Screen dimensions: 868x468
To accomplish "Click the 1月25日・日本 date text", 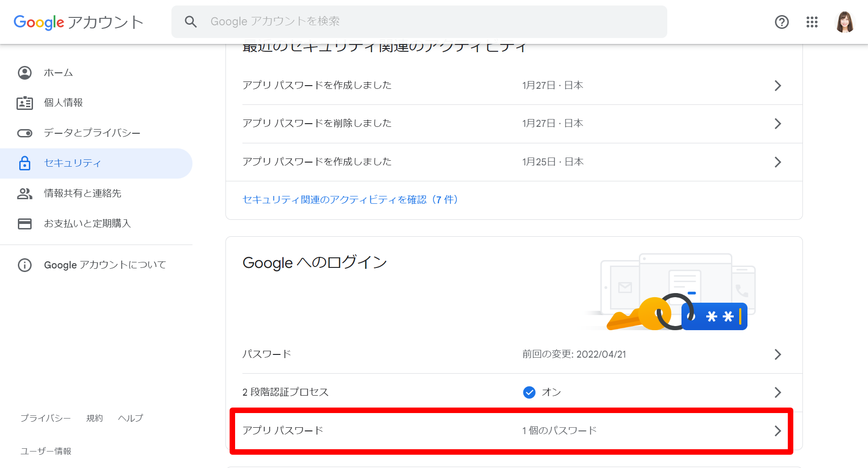I will pos(553,162).
